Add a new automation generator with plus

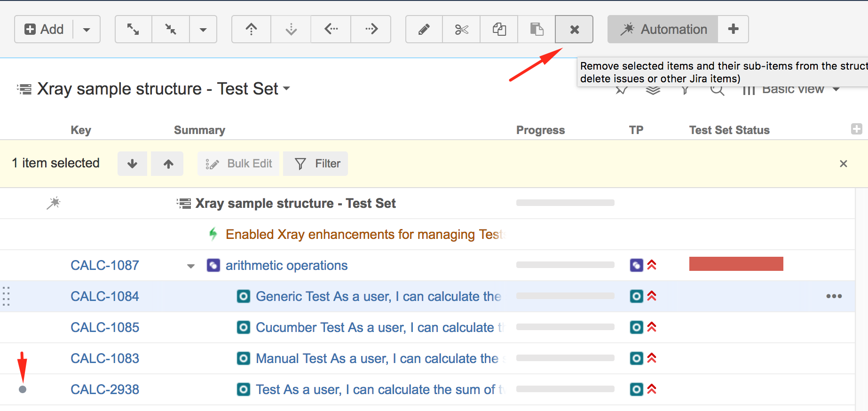coord(733,29)
